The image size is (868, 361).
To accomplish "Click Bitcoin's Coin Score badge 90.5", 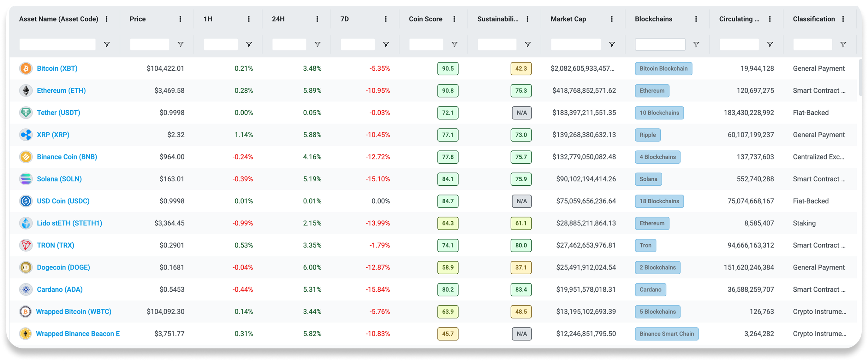I will [448, 69].
